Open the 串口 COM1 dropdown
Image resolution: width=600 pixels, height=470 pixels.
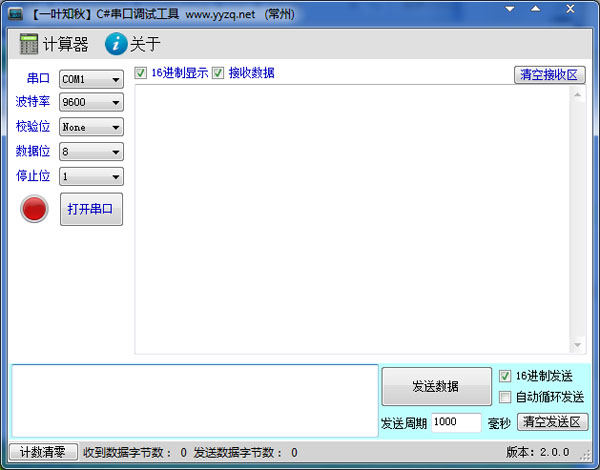point(91,79)
